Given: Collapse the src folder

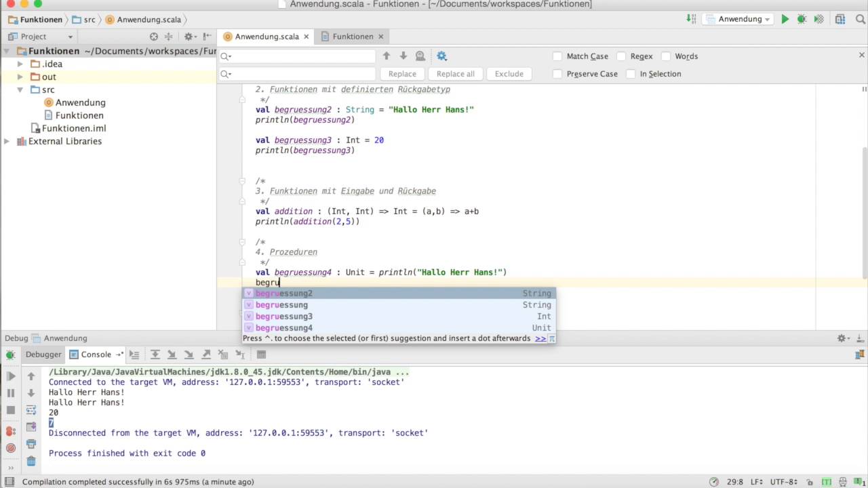Looking at the screenshot, I should point(21,90).
